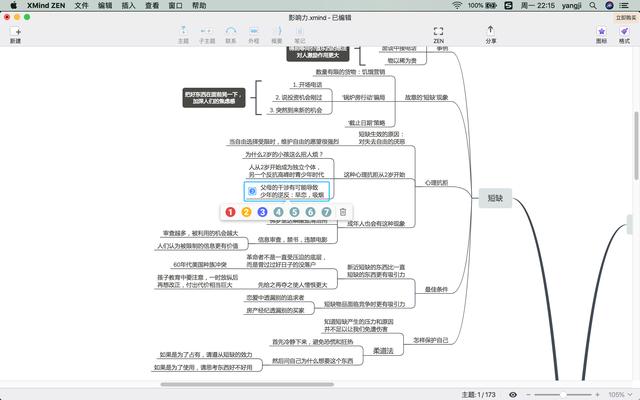Screen dimensions: 640x400
Task: Select the '为什么2岁的小孩这么招人烦？' topic
Action: tap(284, 154)
